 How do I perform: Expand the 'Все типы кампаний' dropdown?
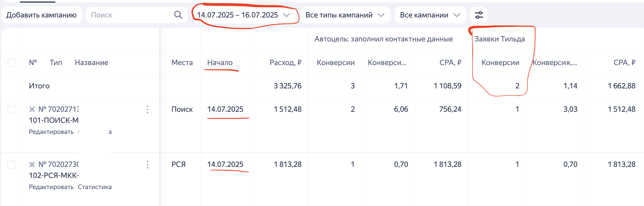coord(345,15)
